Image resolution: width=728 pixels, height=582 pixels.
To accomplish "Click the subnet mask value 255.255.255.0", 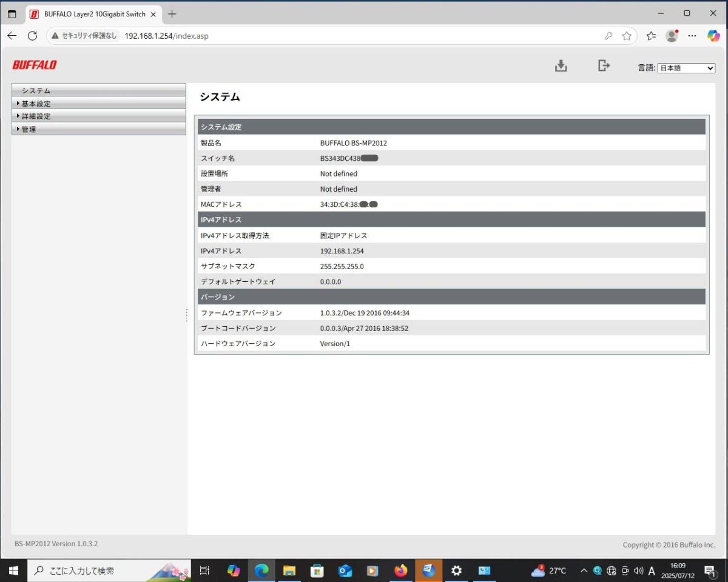I will (342, 266).
